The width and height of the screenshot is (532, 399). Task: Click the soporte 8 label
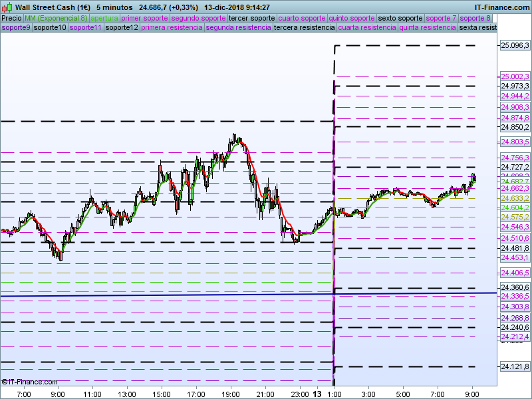point(475,19)
